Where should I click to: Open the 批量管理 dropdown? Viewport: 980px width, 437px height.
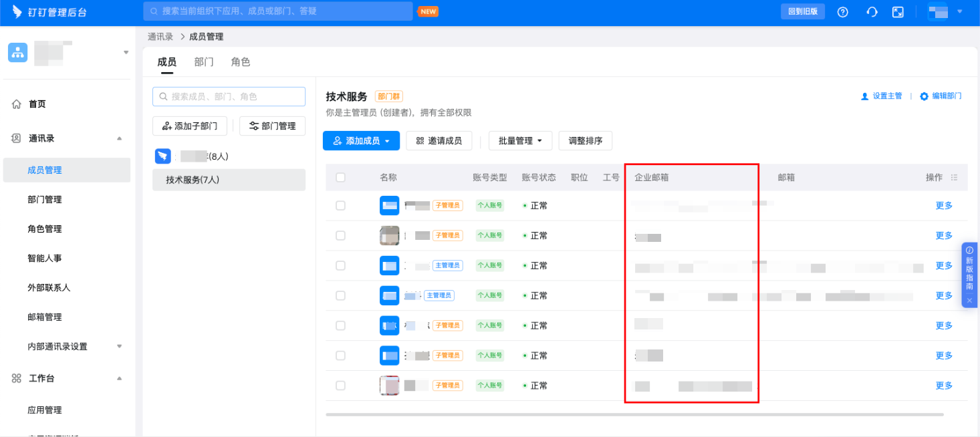pos(520,141)
